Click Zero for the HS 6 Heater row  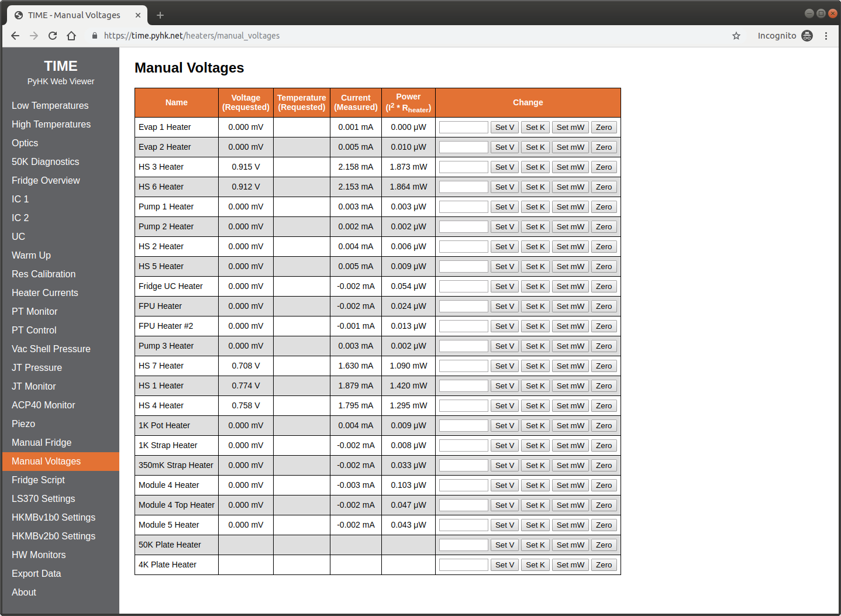pyautogui.click(x=604, y=187)
